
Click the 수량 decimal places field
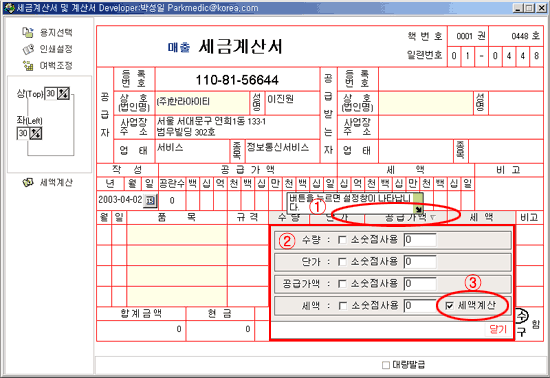[x=420, y=240]
